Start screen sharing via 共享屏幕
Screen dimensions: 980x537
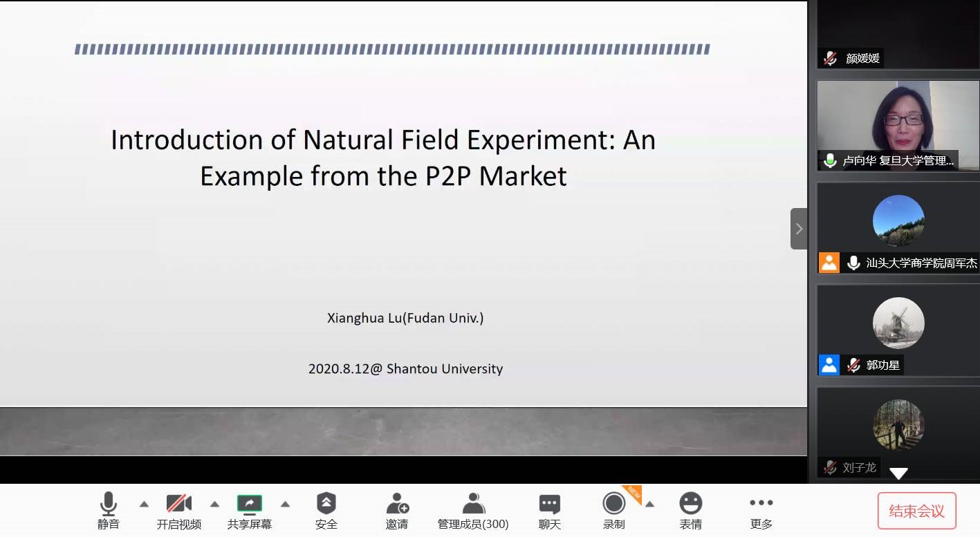point(249,510)
